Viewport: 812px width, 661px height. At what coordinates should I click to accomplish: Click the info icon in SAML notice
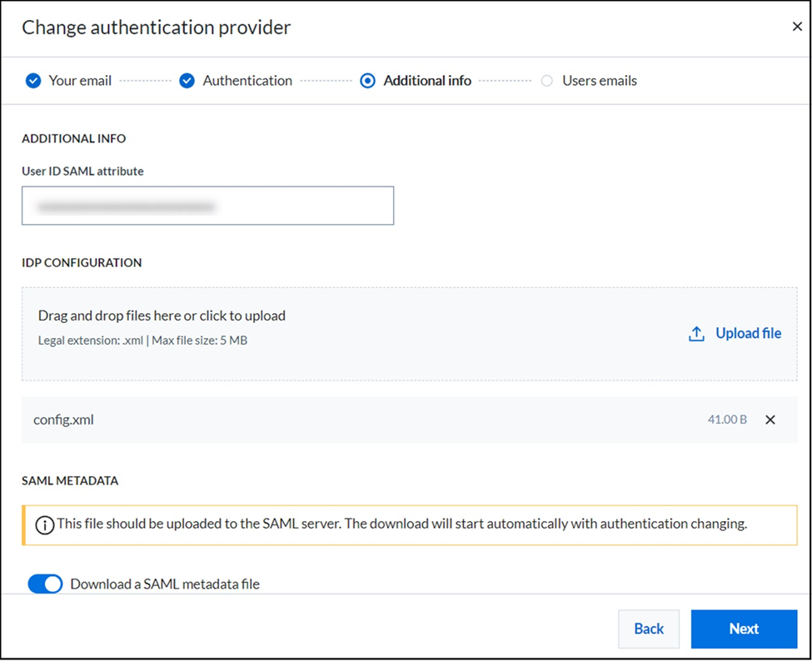coord(44,524)
